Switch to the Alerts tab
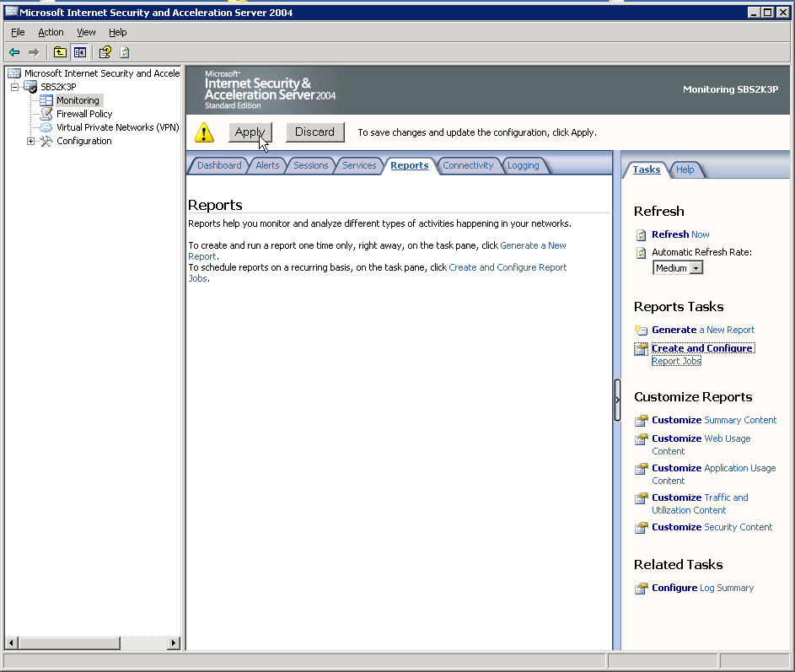795x672 pixels. click(267, 165)
